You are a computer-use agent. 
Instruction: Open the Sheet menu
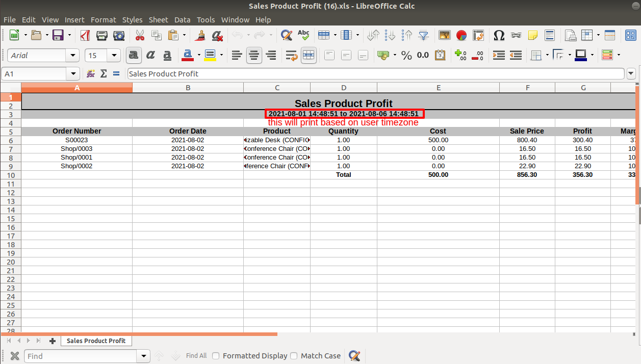pos(158,20)
